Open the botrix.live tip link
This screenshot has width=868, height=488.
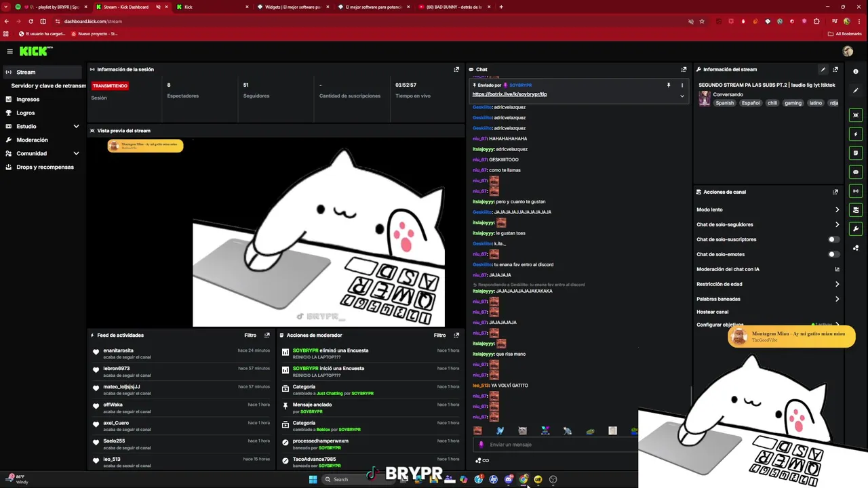509,94
